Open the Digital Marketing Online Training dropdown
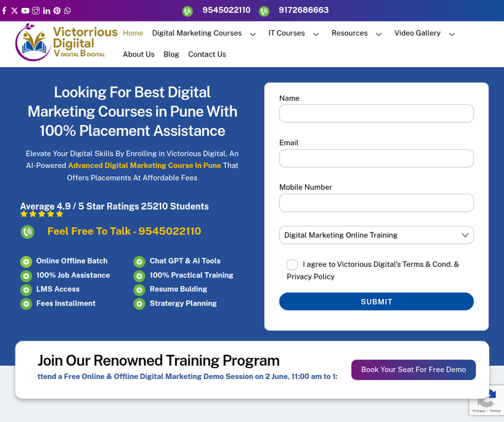This screenshot has height=422, width=504. pos(376,235)
